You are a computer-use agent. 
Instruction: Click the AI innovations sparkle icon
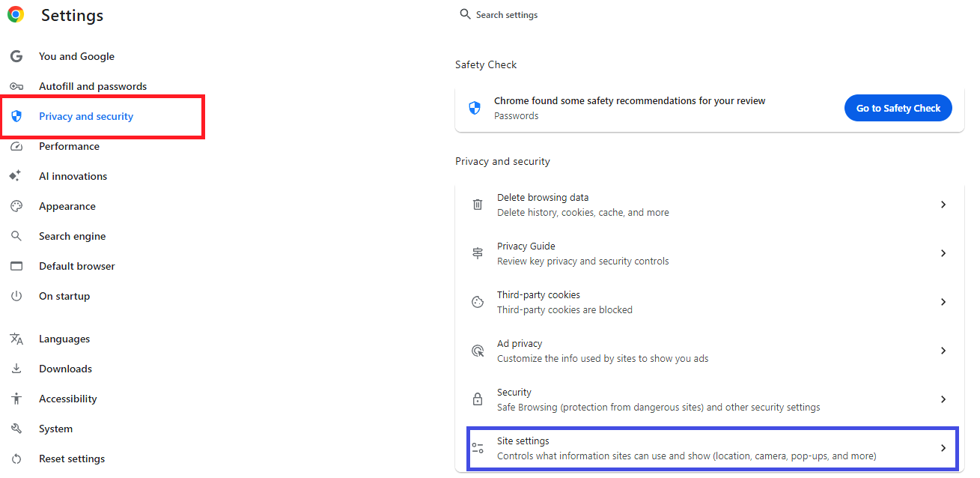click(x=15, y=176)
